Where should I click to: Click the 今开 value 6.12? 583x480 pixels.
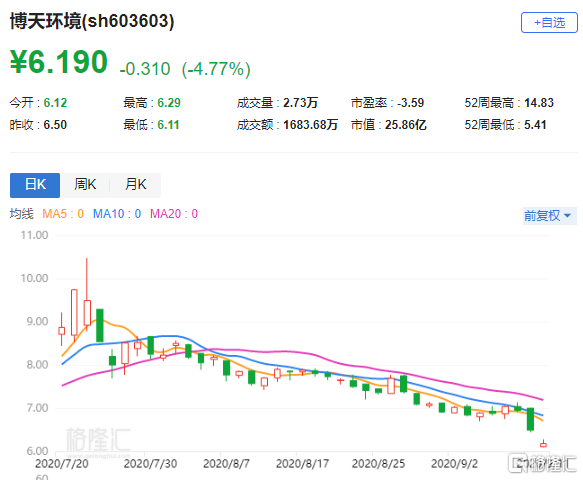pyautogui.click(x=55, y=103)
